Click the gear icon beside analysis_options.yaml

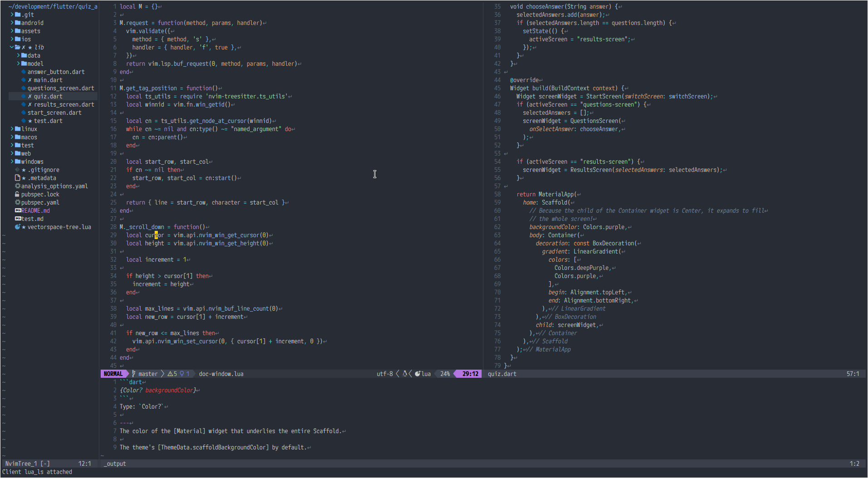click(x=18, y=186)
